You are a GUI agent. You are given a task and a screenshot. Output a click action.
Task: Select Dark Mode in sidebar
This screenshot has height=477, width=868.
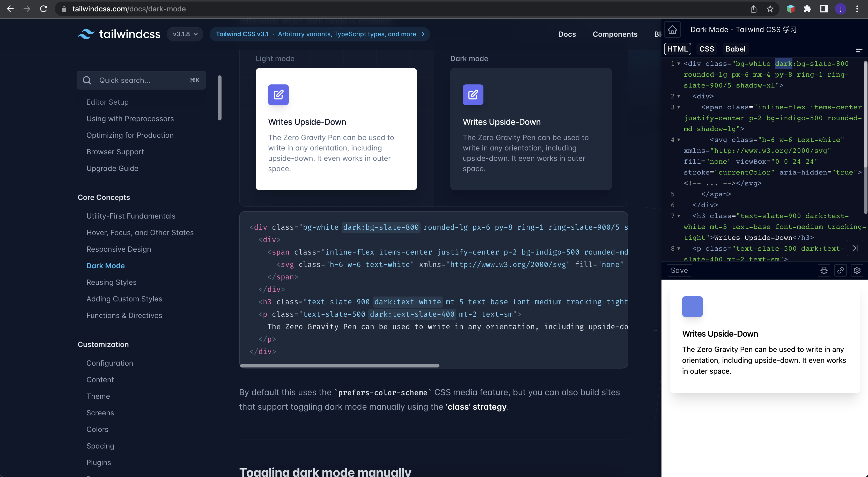click(106, 266)
